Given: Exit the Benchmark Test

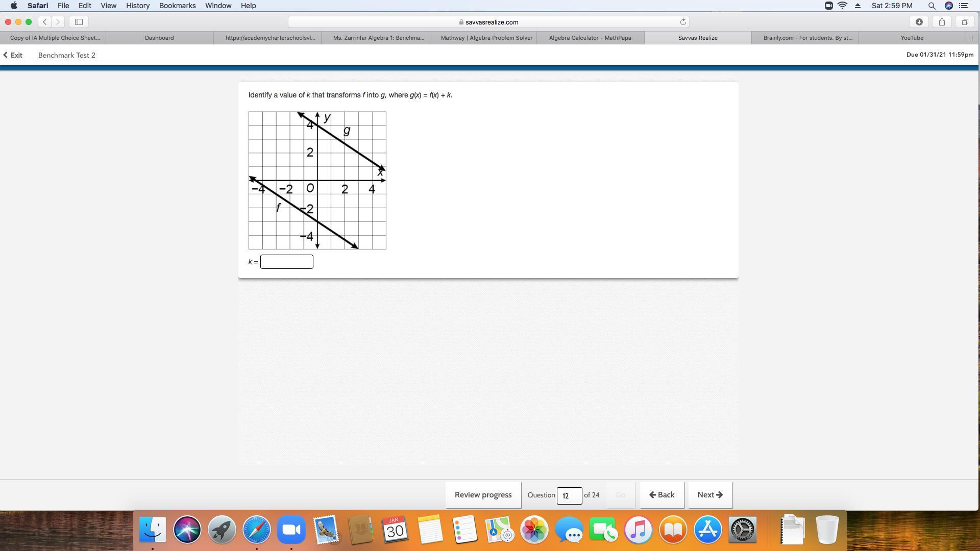Looking at the screenshot, I should click(x=13, y=55).
